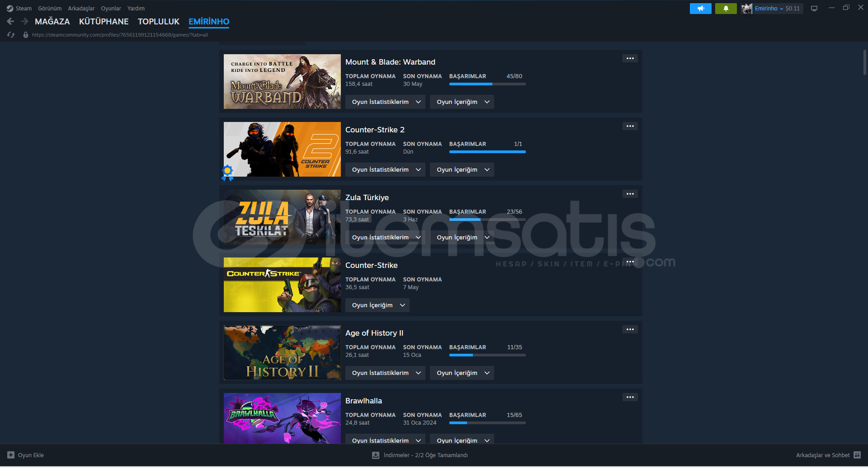Open options menu for Zula Türkiye
Viewport: 868px width, 468px height.
point(630,194)
